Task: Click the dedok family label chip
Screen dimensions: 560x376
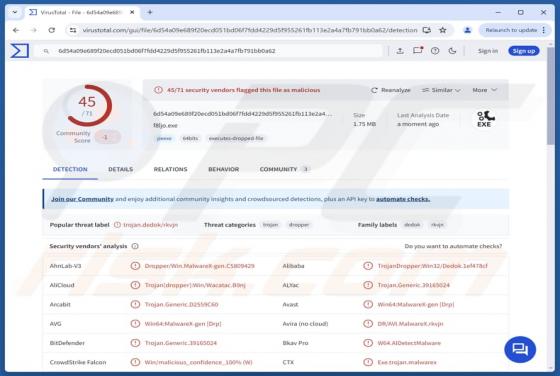Action: point(412,225)
